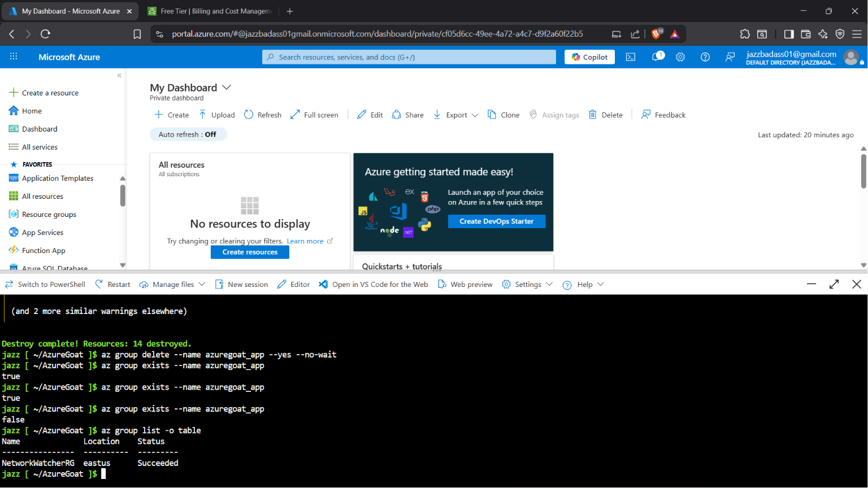Open All services in the sidebar
The height and width of the screenshot is (488, 868).
click(x=33, y=147)
